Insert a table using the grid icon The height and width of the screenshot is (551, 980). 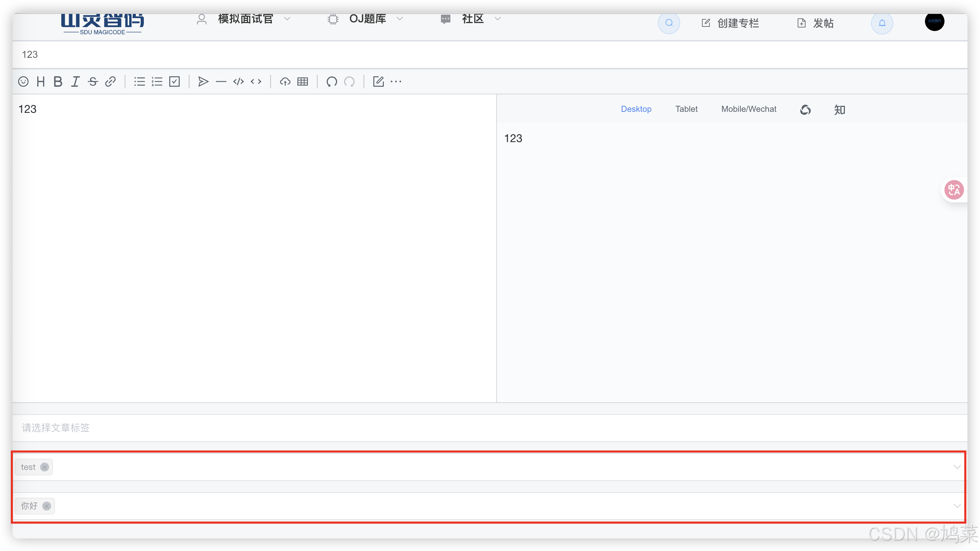point(302,82)
